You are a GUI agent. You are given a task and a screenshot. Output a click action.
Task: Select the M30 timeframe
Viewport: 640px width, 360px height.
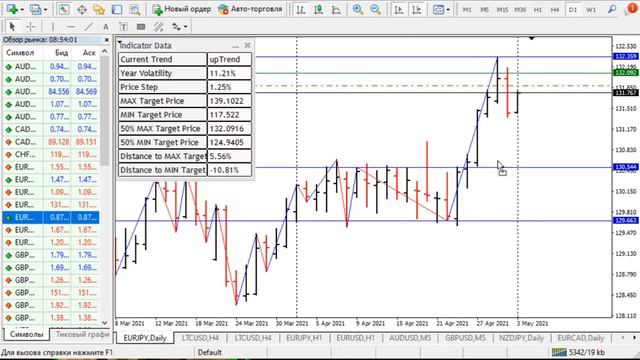[520, 9]
